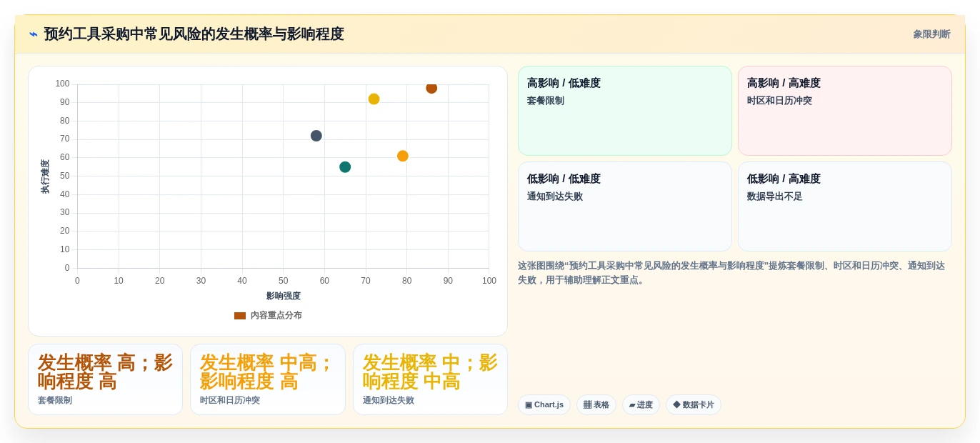Click the dark brown scatter point near 100
Image resolution: width=980 pixels, height=443 pixels.
431,88
